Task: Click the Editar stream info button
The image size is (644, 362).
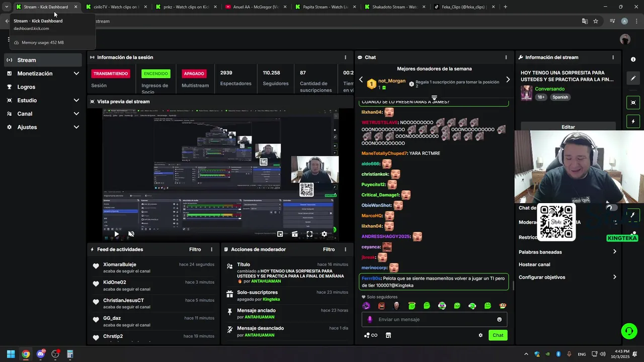Action: point(568,127)
